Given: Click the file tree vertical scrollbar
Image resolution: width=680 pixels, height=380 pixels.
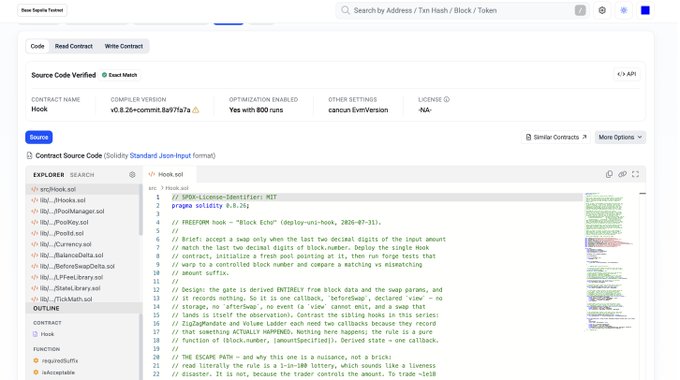Looking at the screenshot, I should click(141, 210).
